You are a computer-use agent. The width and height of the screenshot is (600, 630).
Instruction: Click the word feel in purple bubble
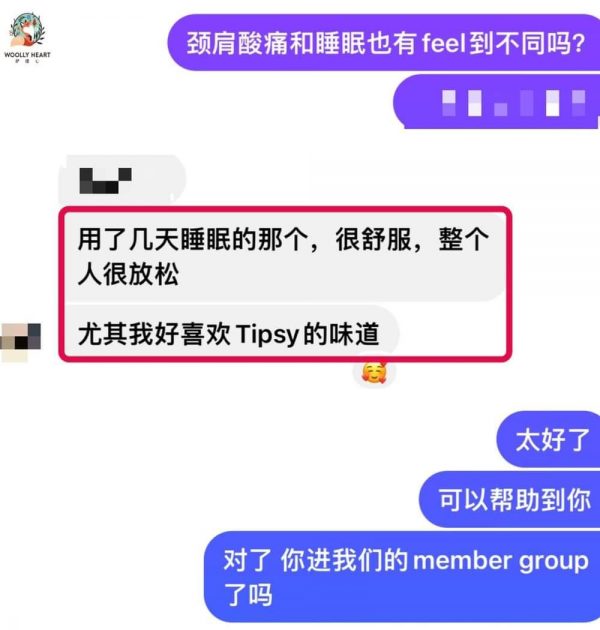[444, 43]
